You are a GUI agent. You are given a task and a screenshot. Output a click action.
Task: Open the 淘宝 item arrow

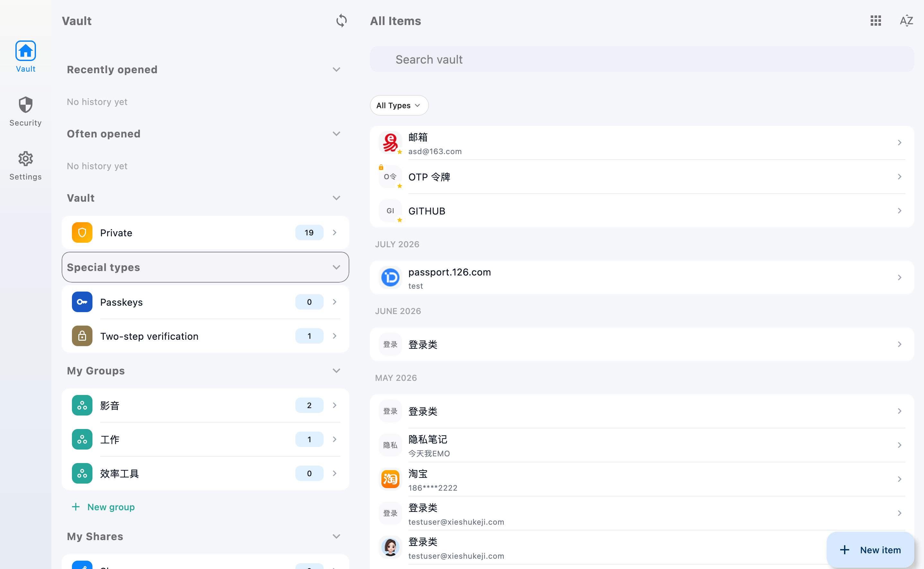(900, 479)
